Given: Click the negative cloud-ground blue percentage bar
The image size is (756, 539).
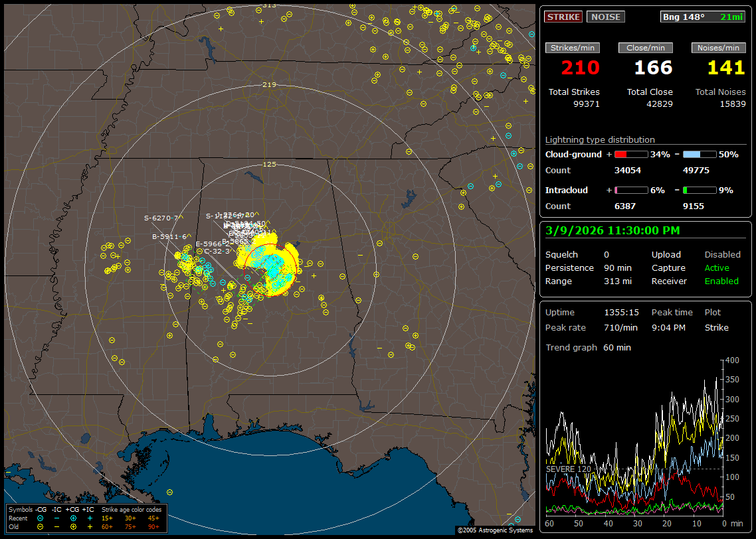Looking at the screenshot, I should 700,154.
